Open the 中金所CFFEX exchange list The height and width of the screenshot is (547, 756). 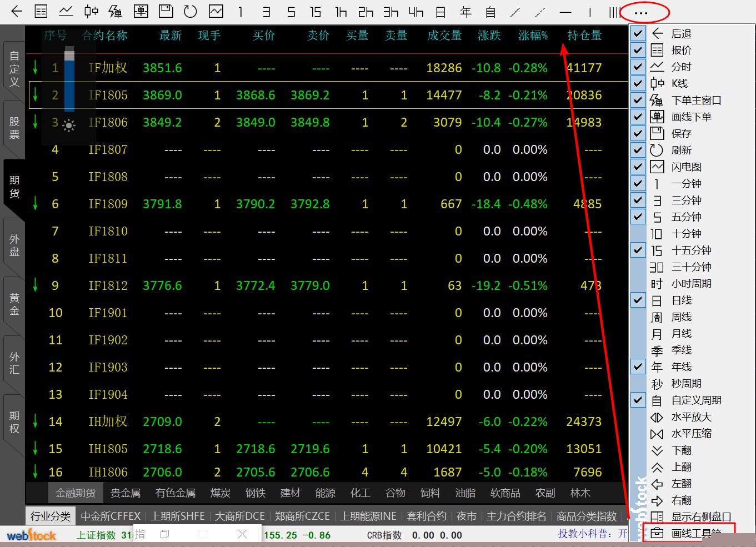point(111,516)
